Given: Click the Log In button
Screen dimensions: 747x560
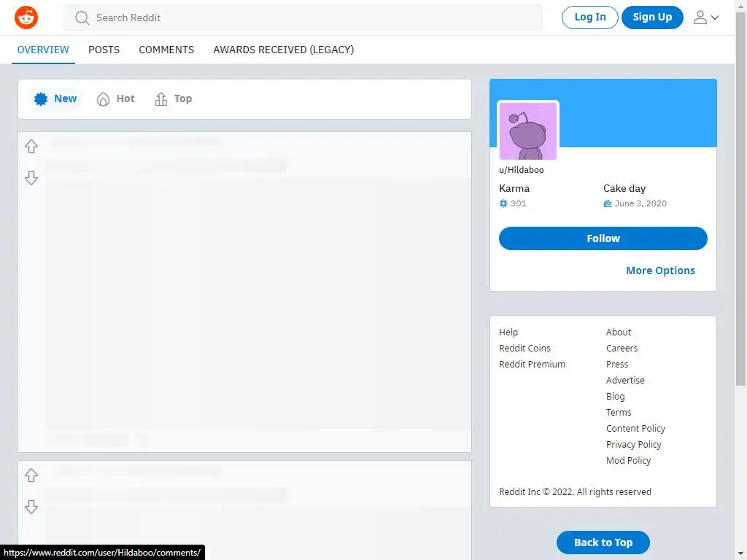Looking at the screenshot, I should click(589, 17).
